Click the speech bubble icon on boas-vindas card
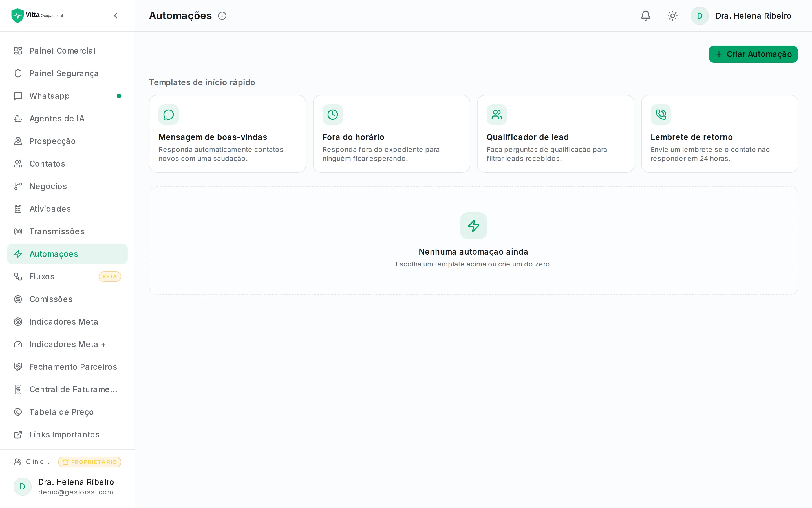 (168, 115)
